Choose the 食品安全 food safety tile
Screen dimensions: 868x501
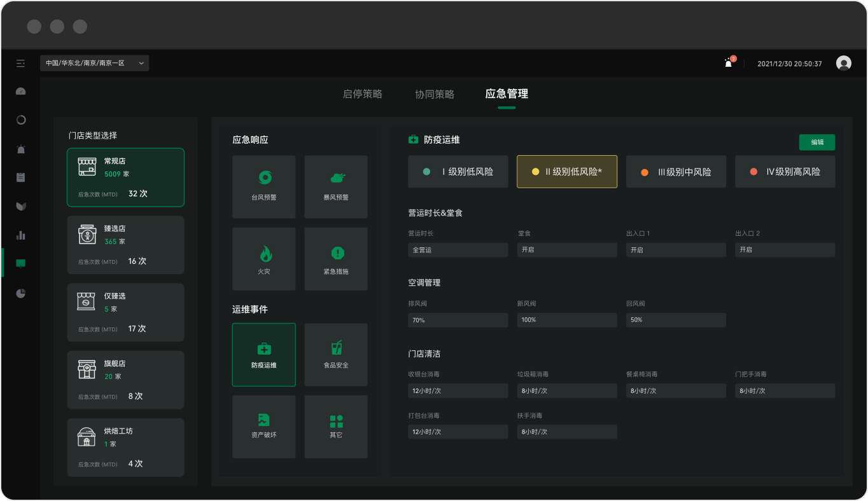(336, 355)
